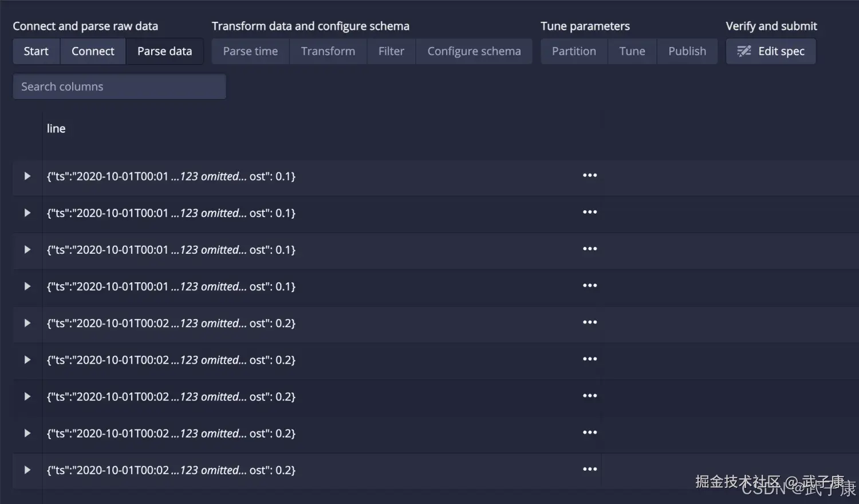Click the ellipsis icon on the sixth row

point(590,359)
